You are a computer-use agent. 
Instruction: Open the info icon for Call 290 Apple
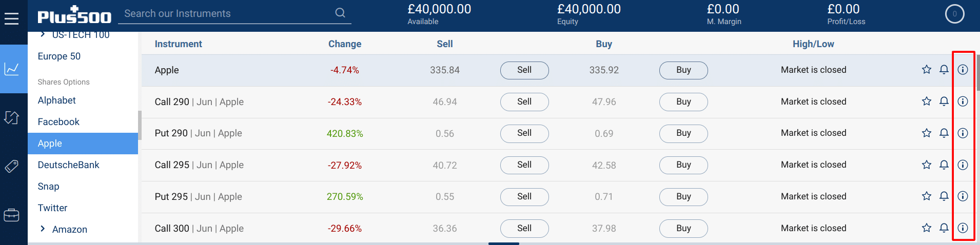pos(963,101)
